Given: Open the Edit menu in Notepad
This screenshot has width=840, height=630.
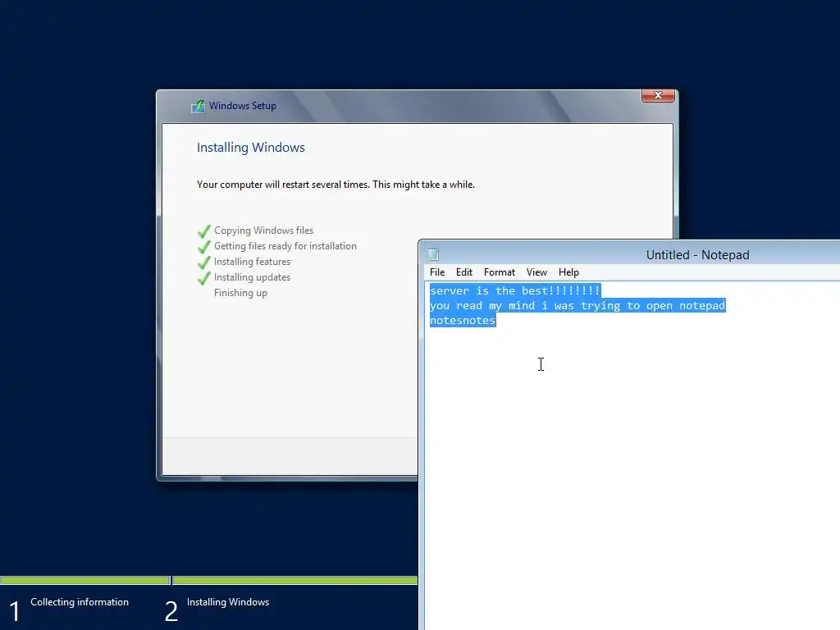Looking at the screenshot, I should click(464, 272).
